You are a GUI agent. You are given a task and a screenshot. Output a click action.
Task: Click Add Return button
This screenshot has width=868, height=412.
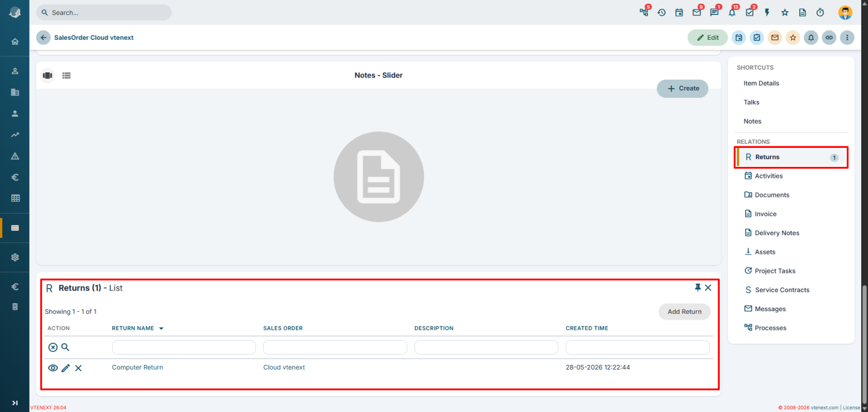685,312
